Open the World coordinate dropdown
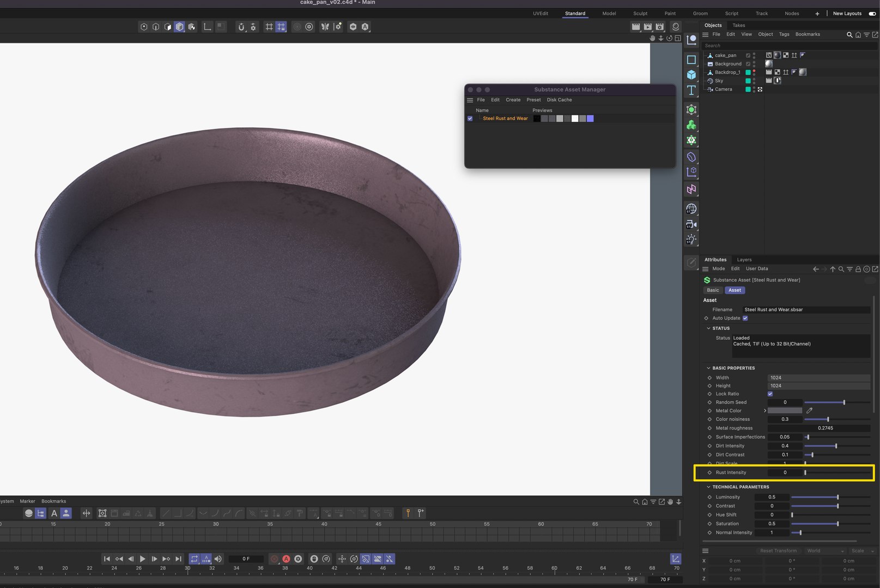 826,551
